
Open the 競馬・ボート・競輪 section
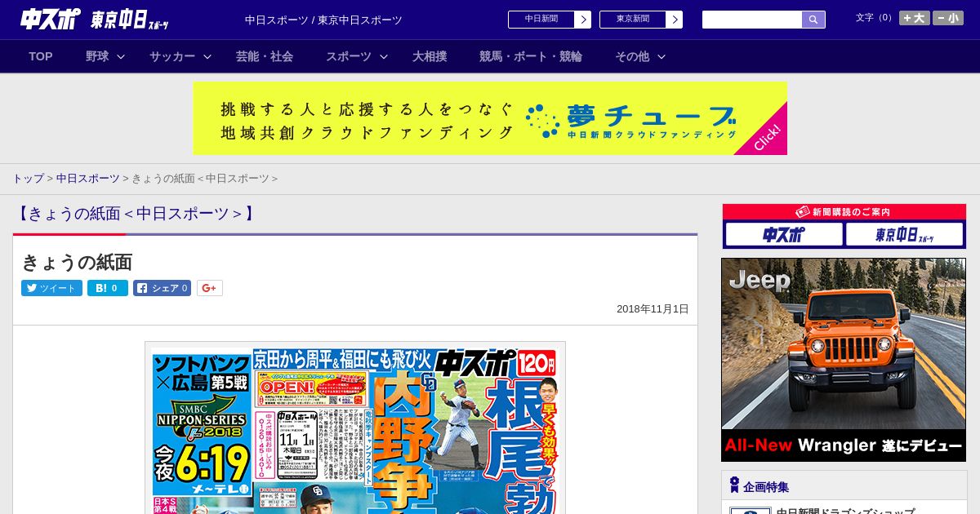[x=531, y=56]
